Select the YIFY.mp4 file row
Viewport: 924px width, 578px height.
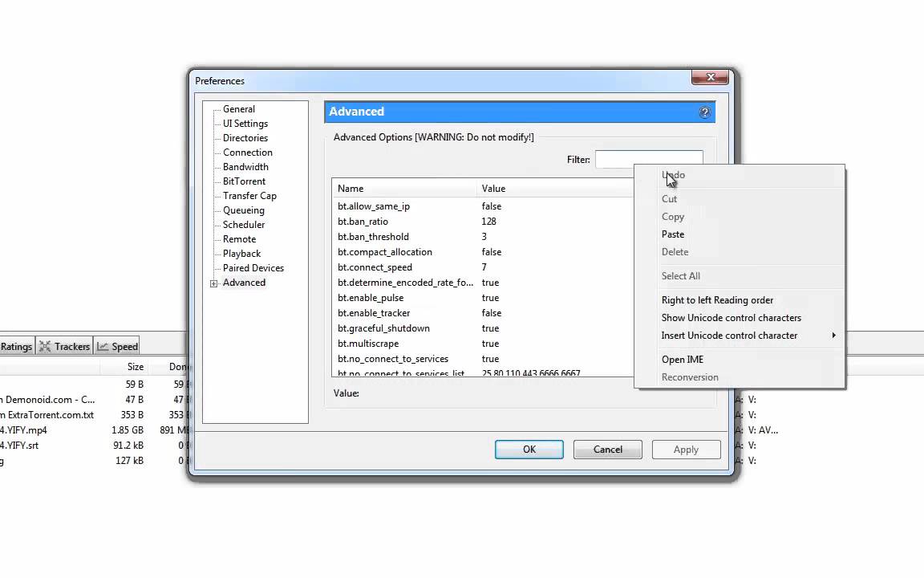[x=95, y=430]
